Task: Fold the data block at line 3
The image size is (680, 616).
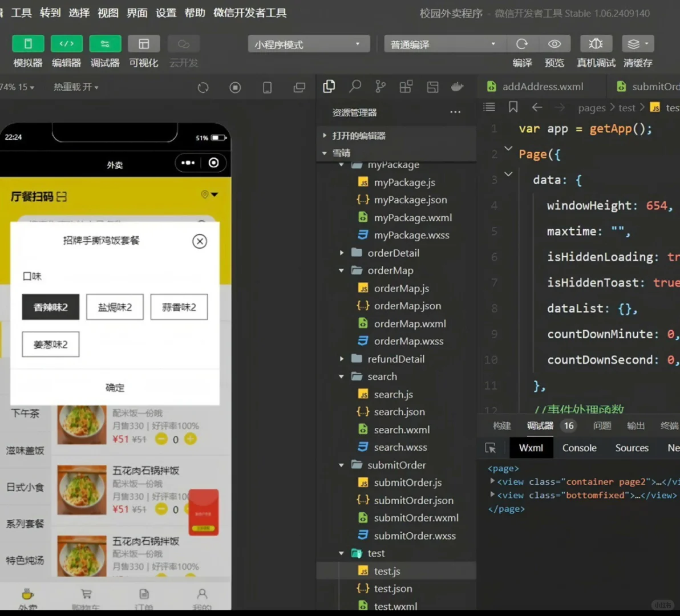Action: coord(508,175)
